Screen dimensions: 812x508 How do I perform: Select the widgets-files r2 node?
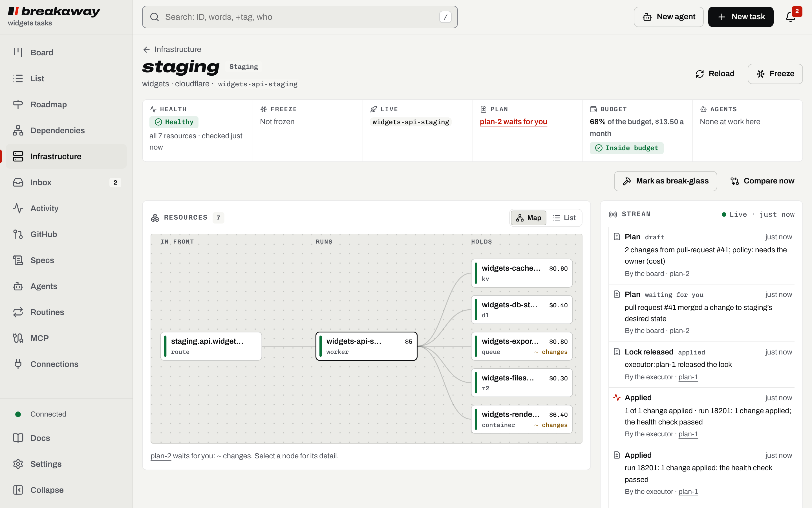click(522, 383)
